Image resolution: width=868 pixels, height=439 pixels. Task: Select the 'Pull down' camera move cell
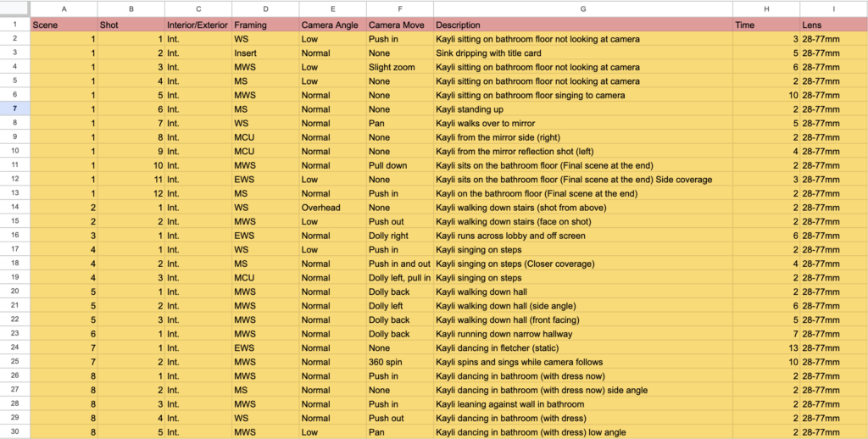[x=400, y=165]
